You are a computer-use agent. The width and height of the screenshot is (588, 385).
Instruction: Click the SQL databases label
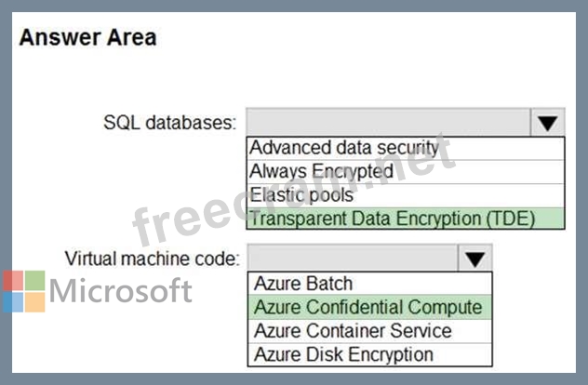170,123
